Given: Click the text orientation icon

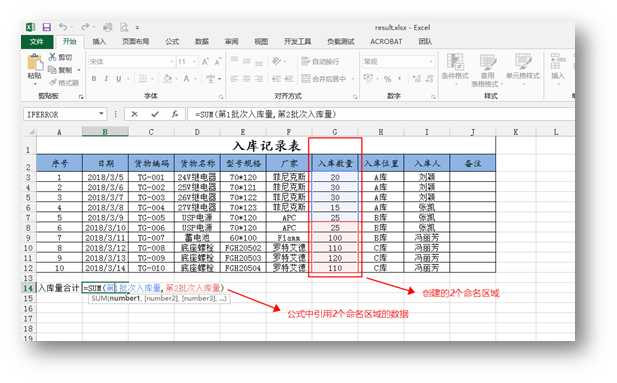Looking at the screenshot, I should click(x=277, y=61).
